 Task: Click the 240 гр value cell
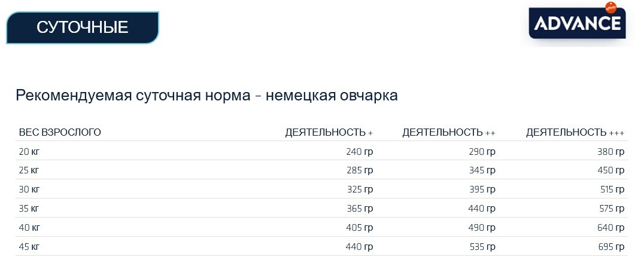pyautogui.click(x=359, y=151)
